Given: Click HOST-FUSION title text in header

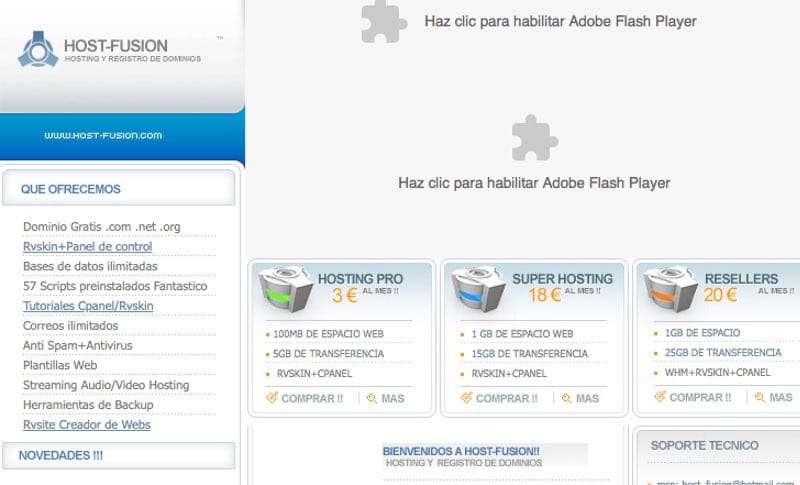Looking at the screenshot, I should coord(116,46).
